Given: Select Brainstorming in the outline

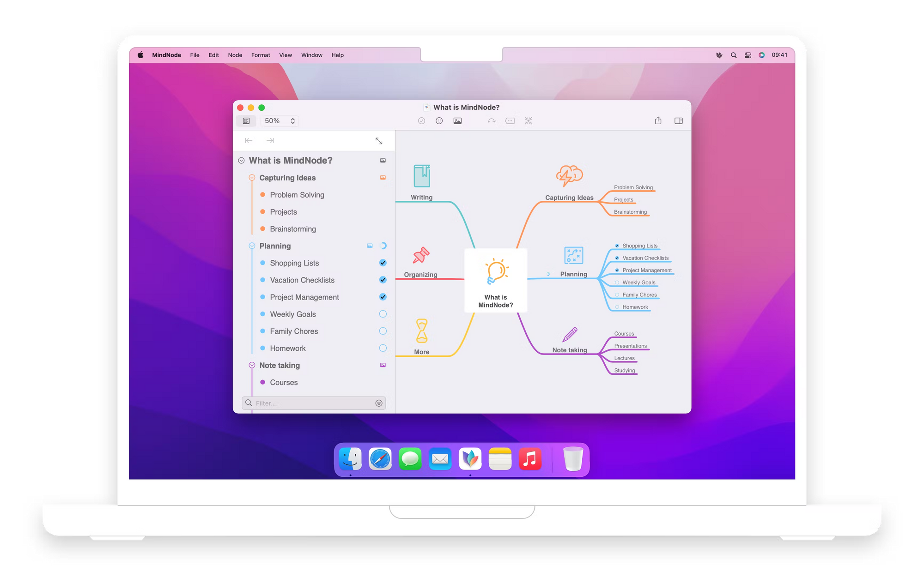Looking at the screenshot, I should coord(293,229).
